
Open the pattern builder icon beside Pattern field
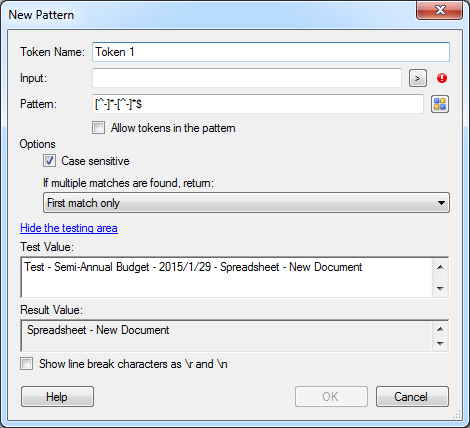440,104
